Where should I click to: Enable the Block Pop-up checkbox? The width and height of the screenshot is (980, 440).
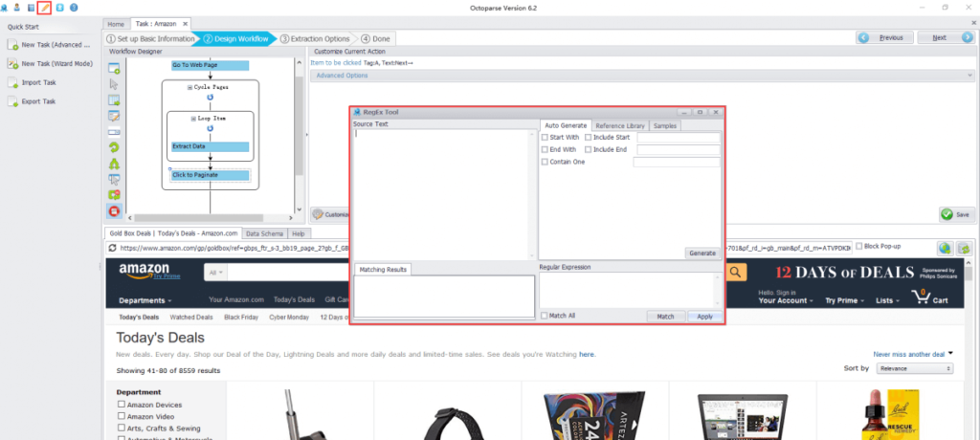click(859, 246)
